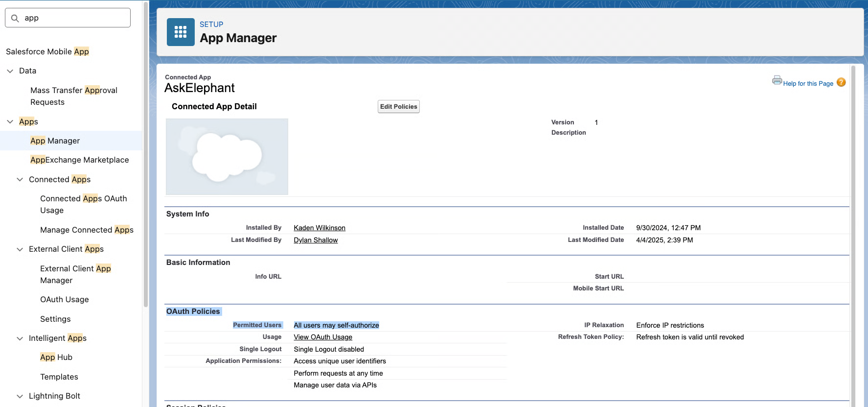
Task: Collapse the Connected Apps chevron
Action: click(20, 179)
